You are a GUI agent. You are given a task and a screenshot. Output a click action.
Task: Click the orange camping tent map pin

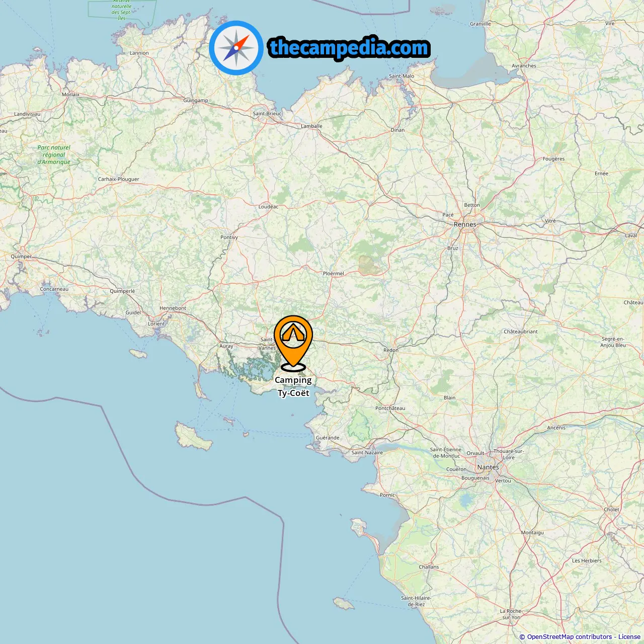293,343
